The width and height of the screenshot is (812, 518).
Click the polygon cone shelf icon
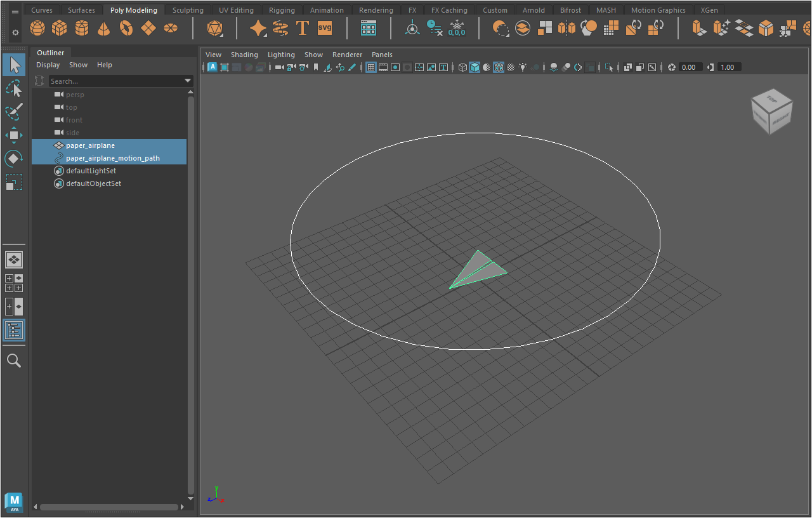104,28
